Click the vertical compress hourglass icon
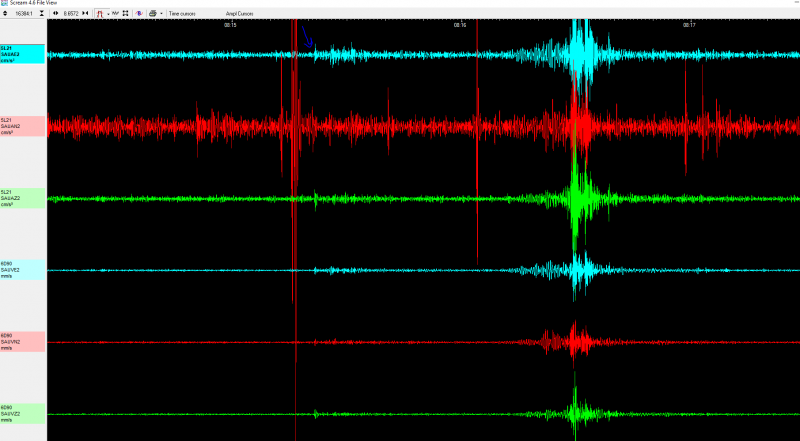This screenshot has height=441, width=800. [42, 14]
